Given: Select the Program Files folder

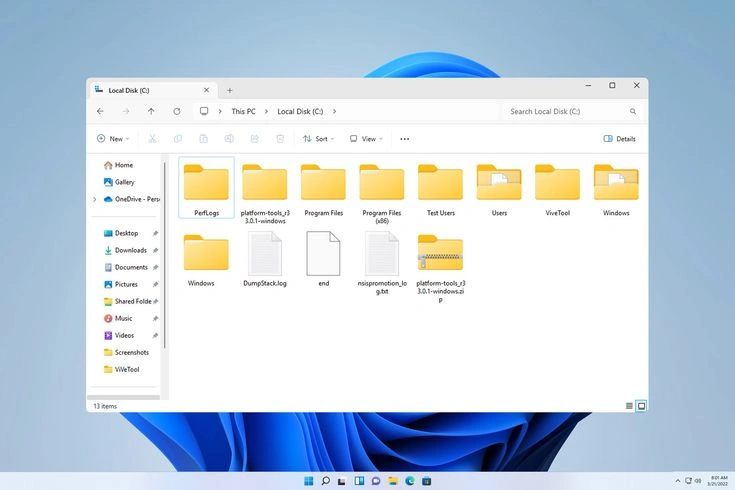Looking at the screenshot, I should pyautogui.click(x=323, y=189).
